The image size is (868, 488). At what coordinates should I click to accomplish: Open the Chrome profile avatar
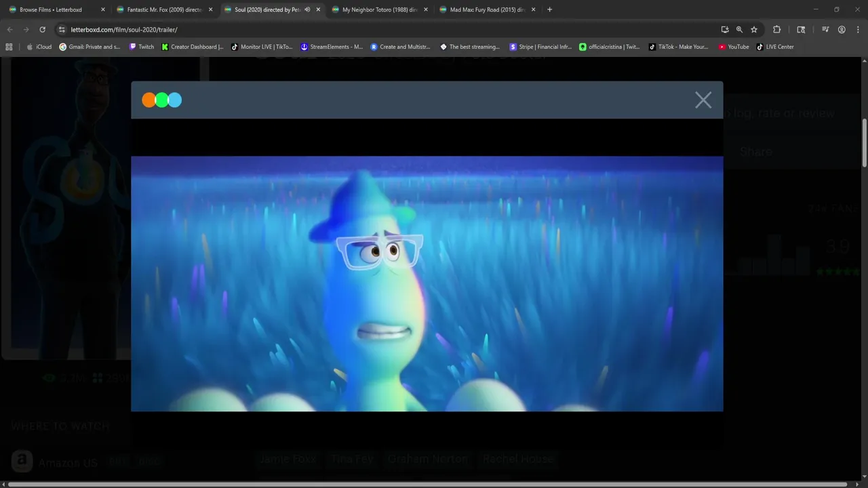pyautogui.click(x=842, y=30)
